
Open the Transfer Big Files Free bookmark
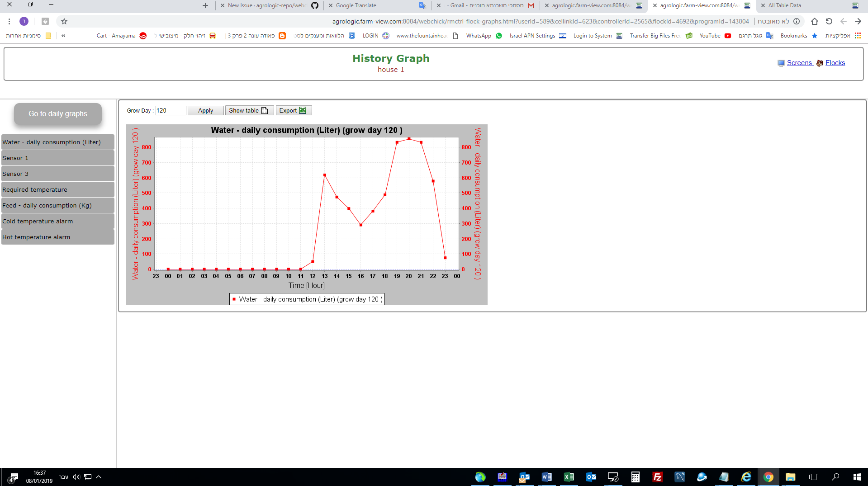(x=661, y=36)
